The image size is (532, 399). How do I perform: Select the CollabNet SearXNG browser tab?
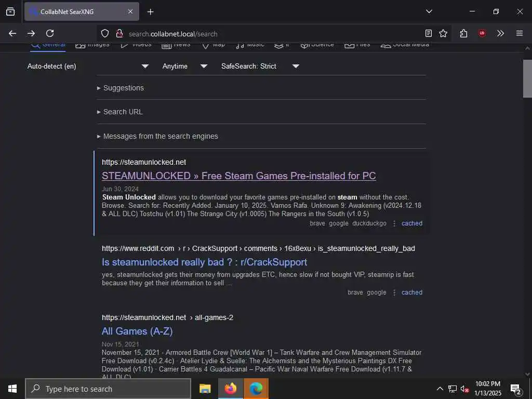[82, 11]
